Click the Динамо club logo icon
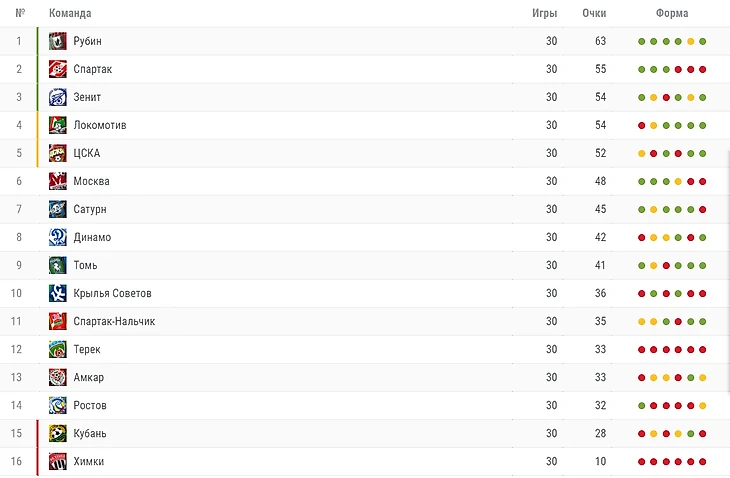730x478 pixels. [x=57, y=237]
